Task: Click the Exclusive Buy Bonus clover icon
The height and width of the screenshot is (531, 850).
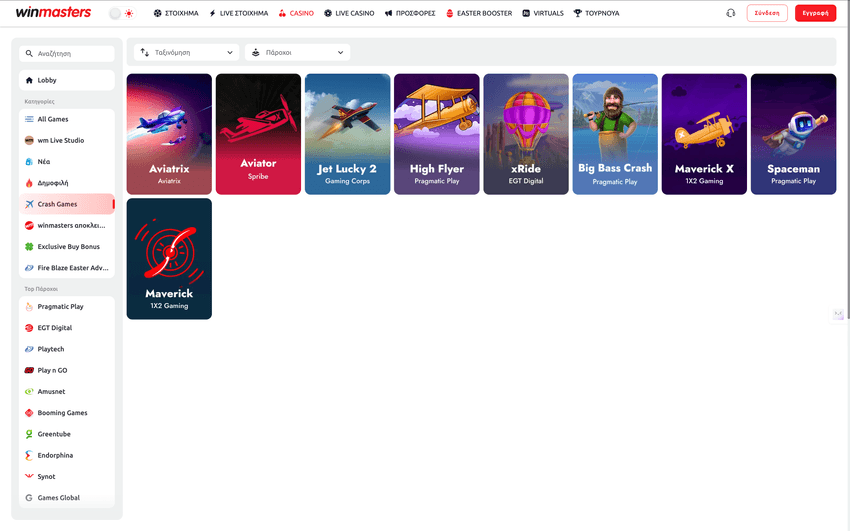Action: click(x=29, y=247)
